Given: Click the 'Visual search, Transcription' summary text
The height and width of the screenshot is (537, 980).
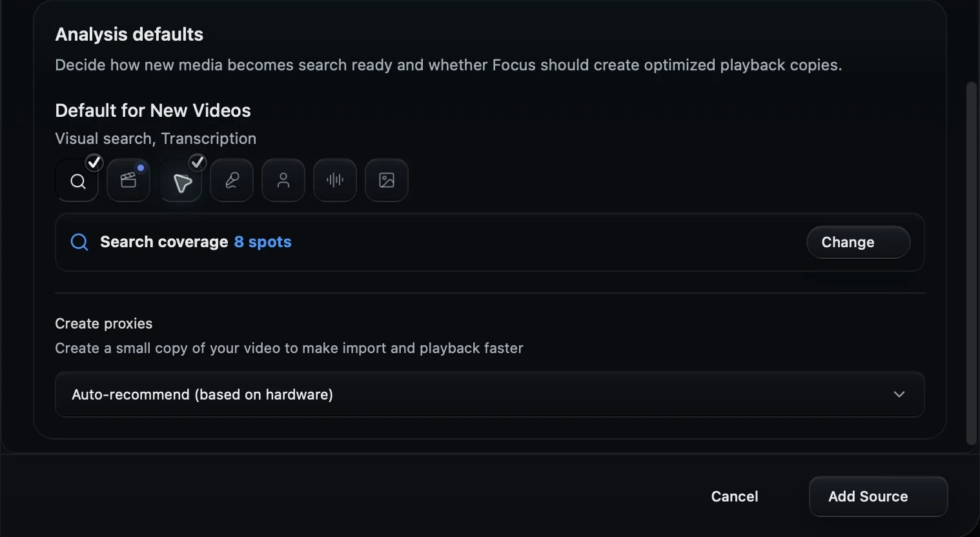Looking at the screenshot, I should (x=156, y=139).
